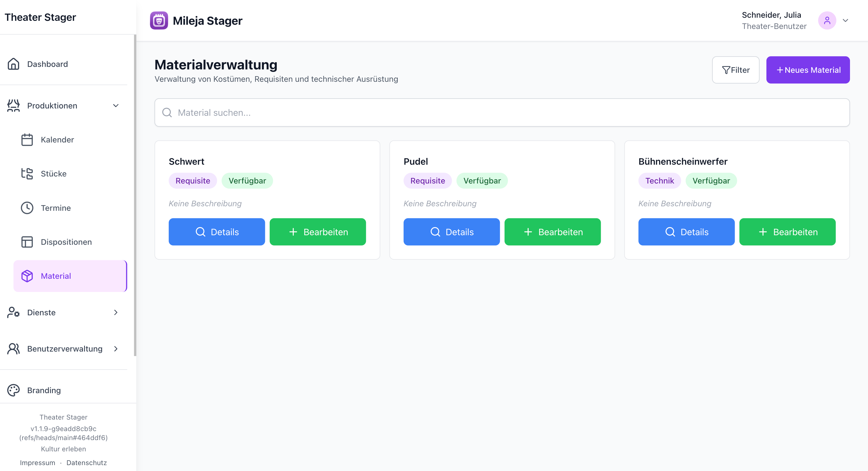Open the user account dropdown arrow
The image size is (868, 471).
845,21
